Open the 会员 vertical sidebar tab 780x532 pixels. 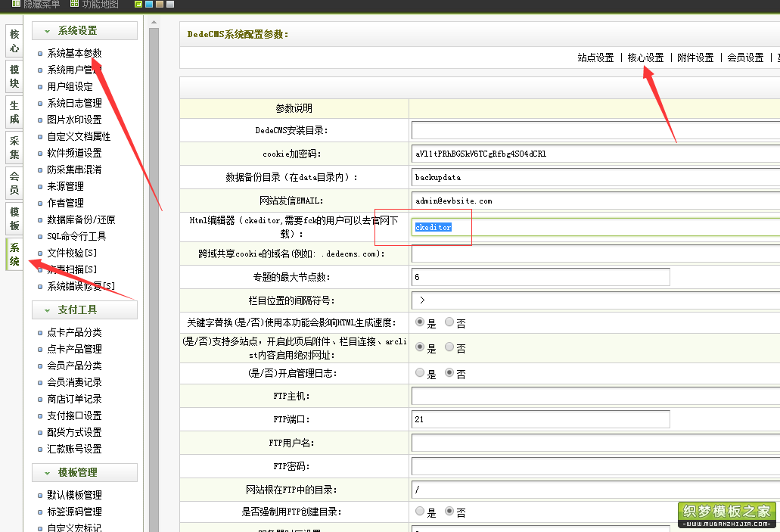[14, 182]
